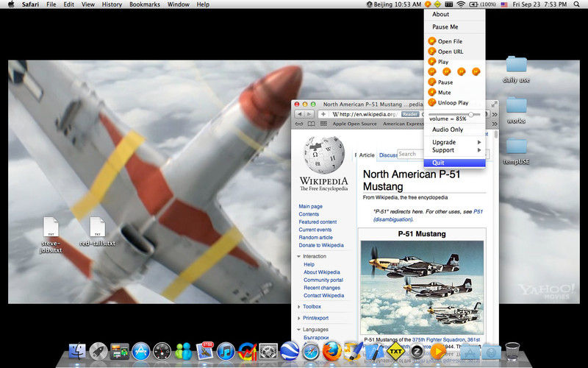Open Xcode hammer icon in dock
Image resolution: width=588 pixels, height=368 pixels.
(x=374, y=352)
